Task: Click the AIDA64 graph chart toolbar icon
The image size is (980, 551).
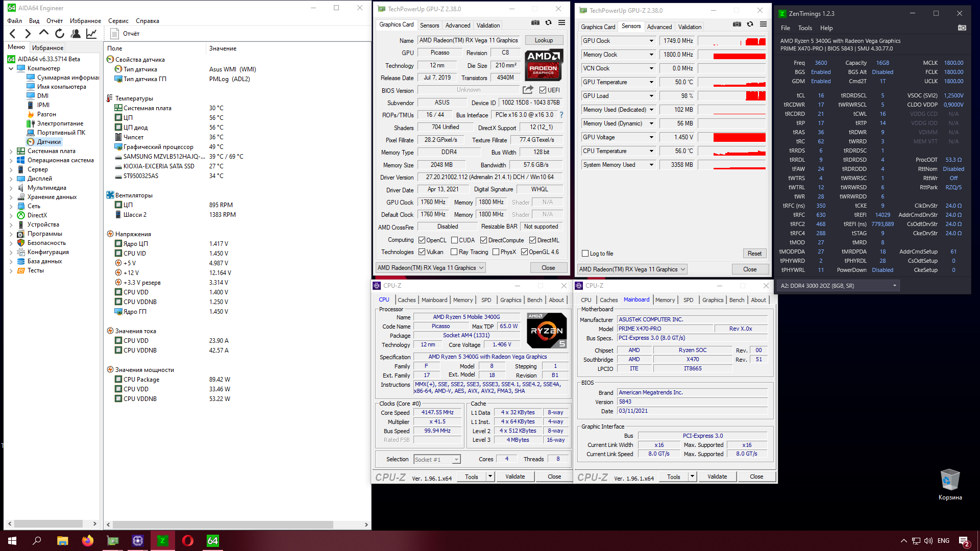Action: [91, 34]
